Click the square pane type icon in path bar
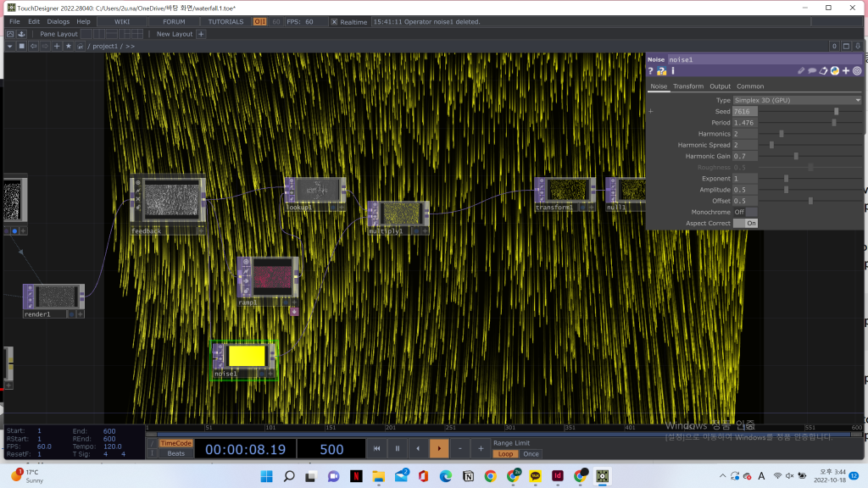This screenshot has width=868, height=488. point(21,46)
